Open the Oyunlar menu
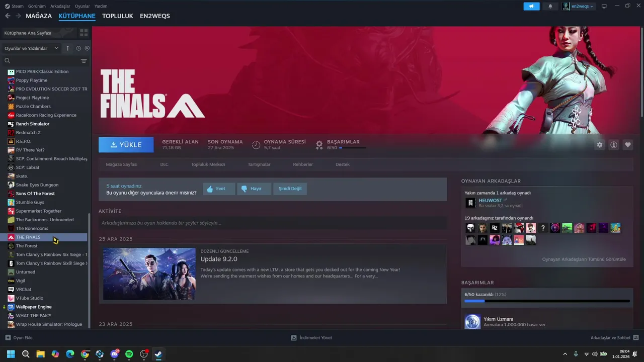644x362 pixels. (x=83, y=6)
